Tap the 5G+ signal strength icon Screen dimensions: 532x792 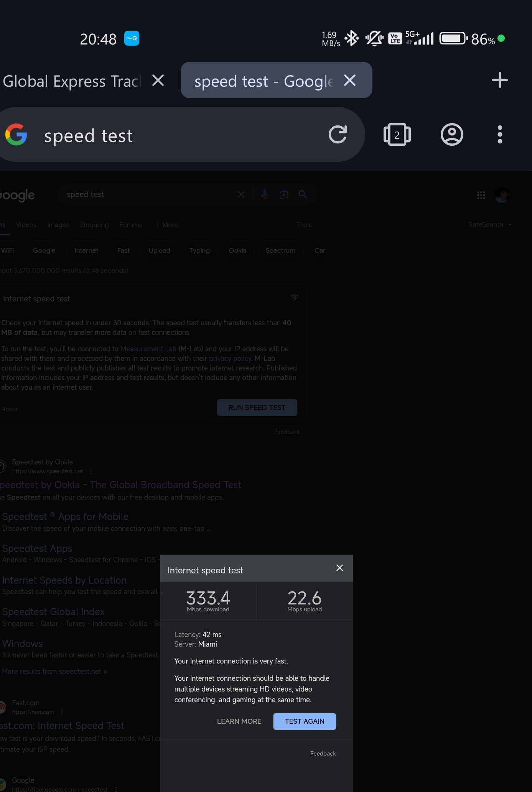click(420, 38)
